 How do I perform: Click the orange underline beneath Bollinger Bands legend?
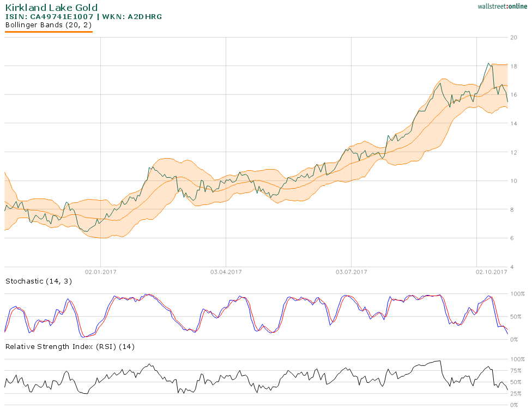point(49,32)
